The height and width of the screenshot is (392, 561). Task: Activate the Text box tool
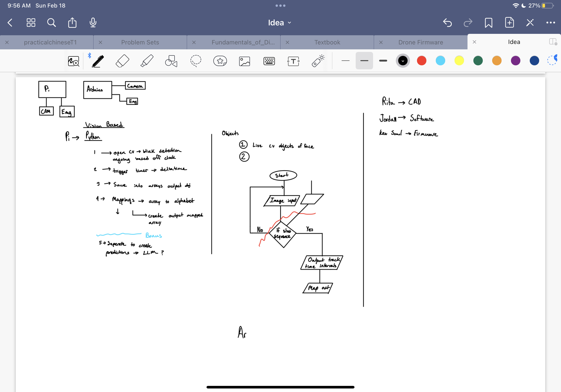(293, 61)
